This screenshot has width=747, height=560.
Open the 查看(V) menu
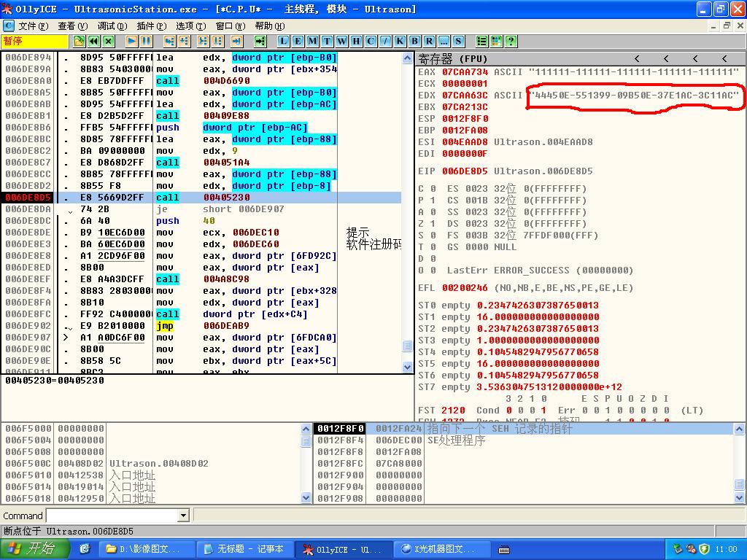(72, 26)
